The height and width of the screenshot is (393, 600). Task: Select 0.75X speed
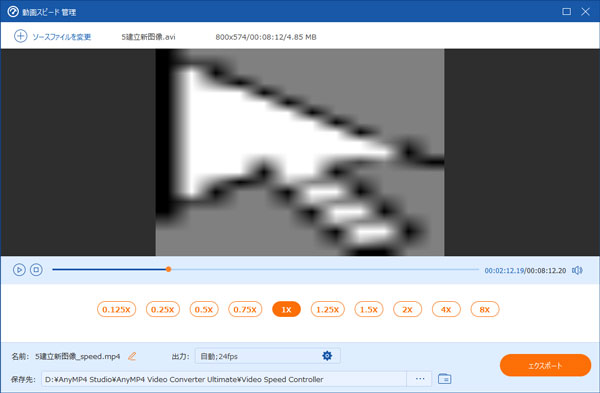pyautogui.click(x=245, y=309)
